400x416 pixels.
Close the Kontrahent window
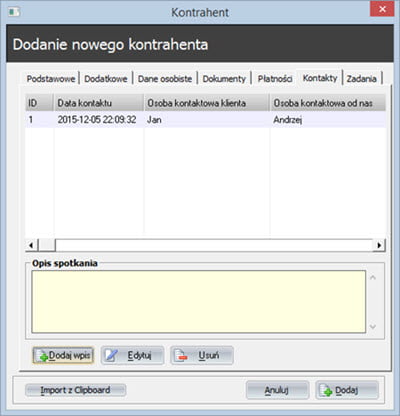coord(382,9)
